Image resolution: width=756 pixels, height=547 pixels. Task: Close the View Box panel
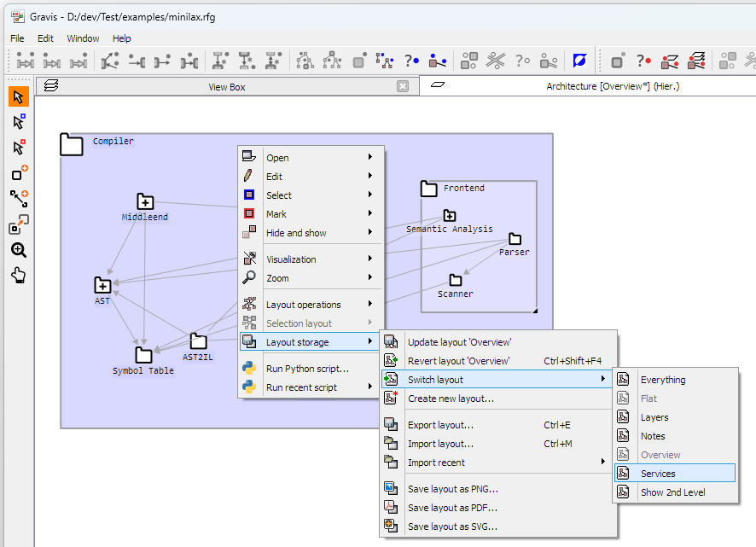click(403, 86)
